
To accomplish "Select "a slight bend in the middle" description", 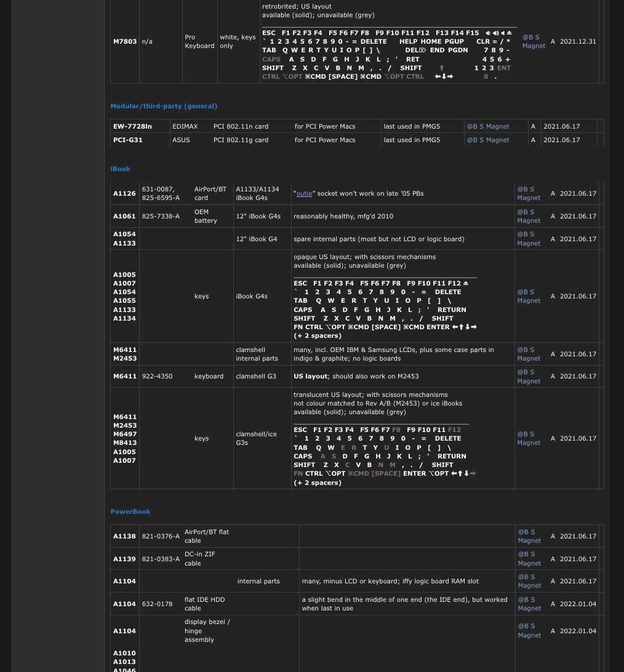I will [404, 604].
